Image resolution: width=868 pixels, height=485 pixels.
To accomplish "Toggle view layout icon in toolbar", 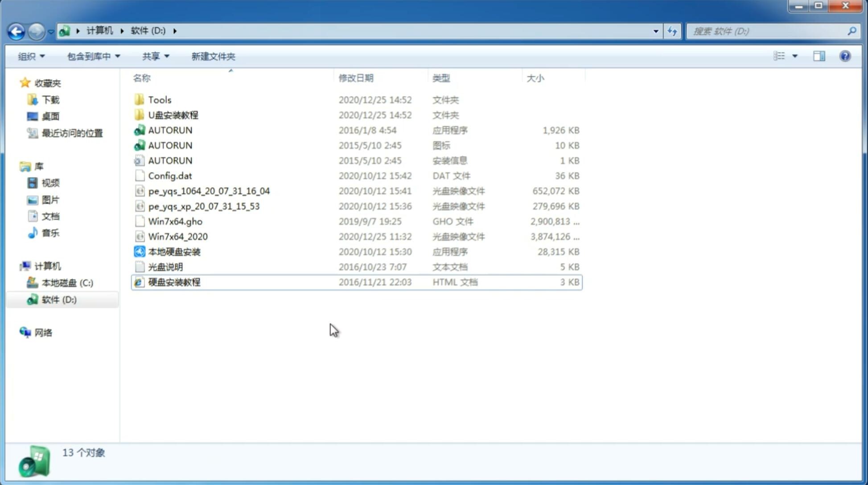I will coord(820,55).
